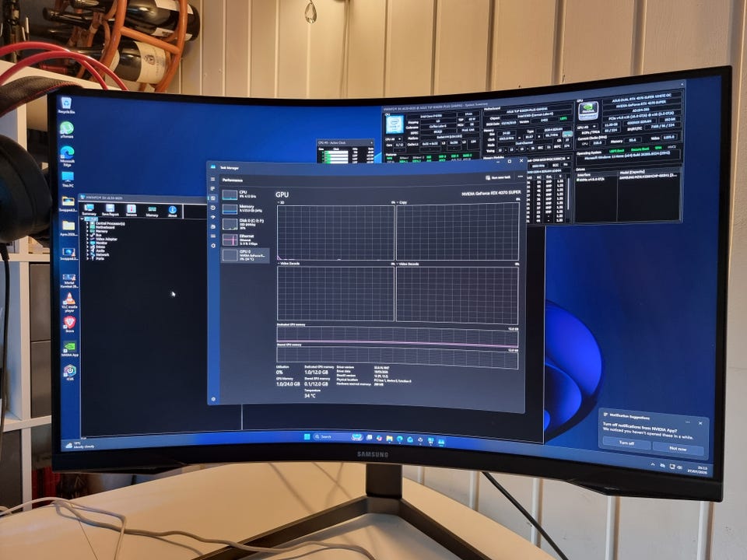
Task: Expand Monitor node in HWiNFO tree
Action: tap(87, 243)
